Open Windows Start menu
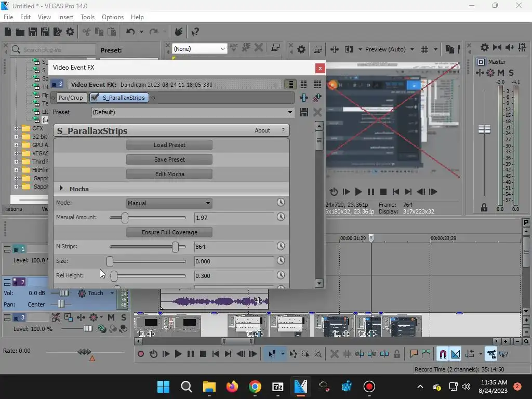 point(163,387)
